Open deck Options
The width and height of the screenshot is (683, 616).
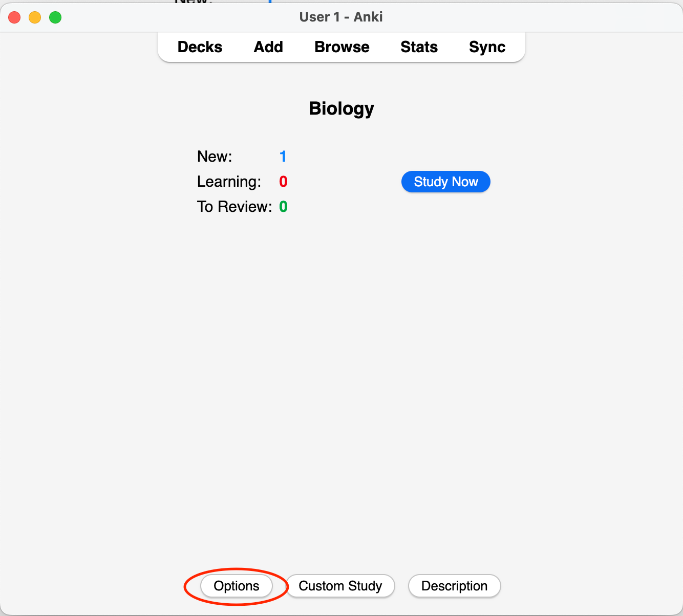pyautogui.click(x=237, y=586)
